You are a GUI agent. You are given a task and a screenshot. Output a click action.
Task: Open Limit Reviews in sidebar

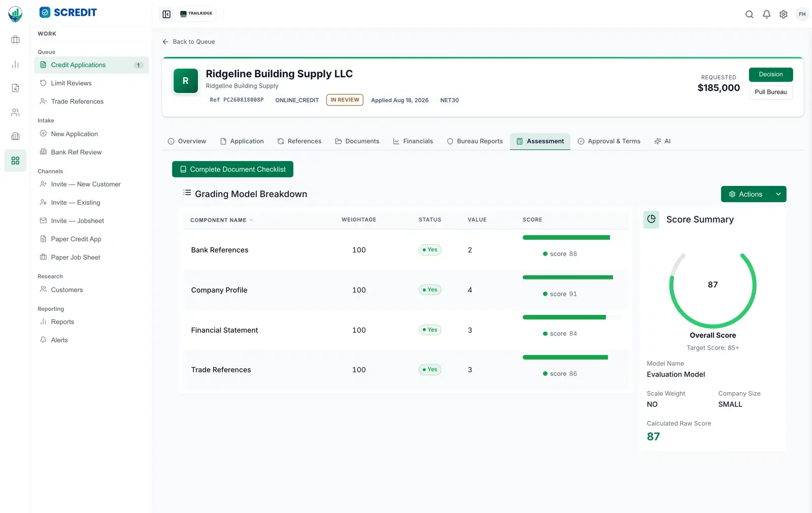(91, 83)
